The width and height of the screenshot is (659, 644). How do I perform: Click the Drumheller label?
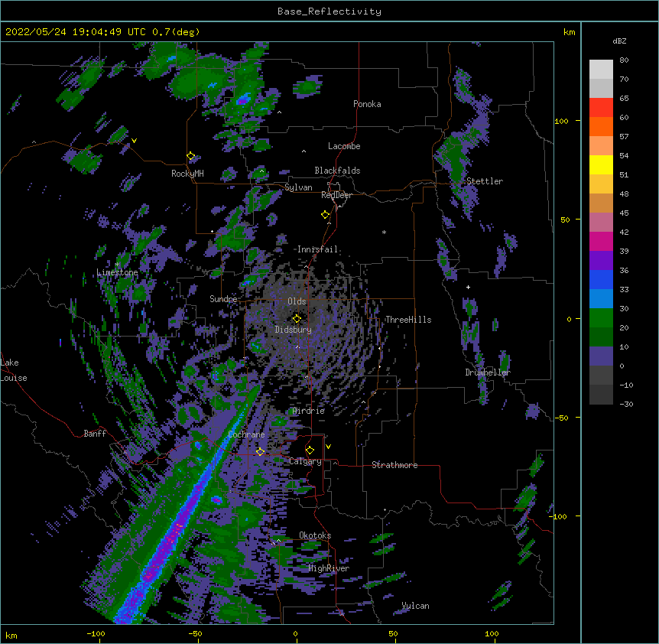tap(488, 372)
